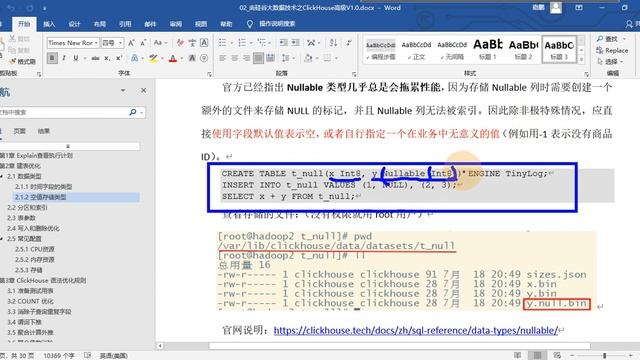Click the Enclose Characters icon
Image resolution: width=640 pixels, height=360 pixels.
pos(204,58)
